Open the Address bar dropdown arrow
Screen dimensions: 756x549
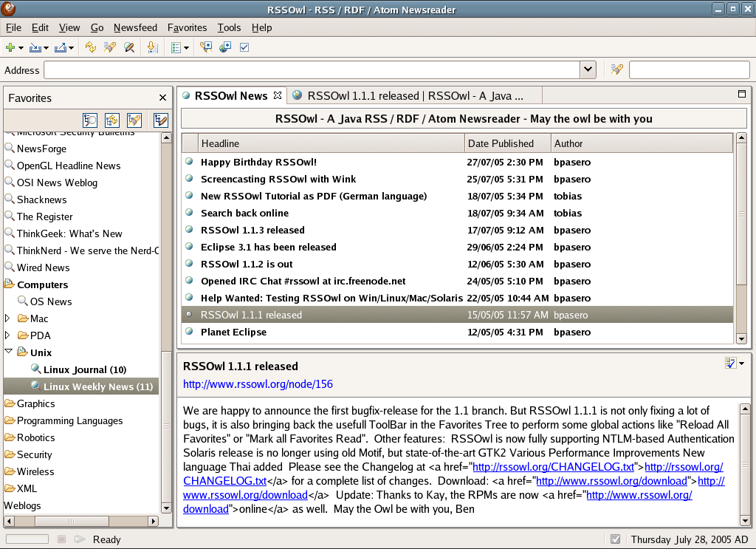[588, 70]
